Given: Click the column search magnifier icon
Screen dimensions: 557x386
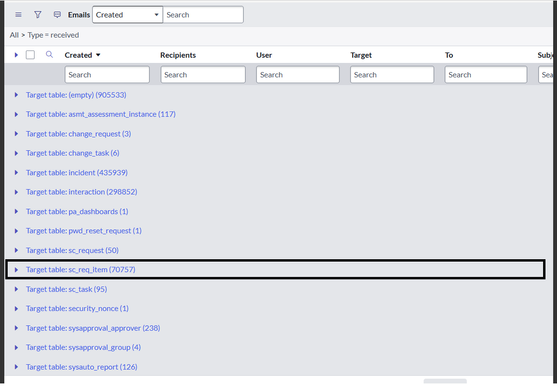Looking at the screenshot, I should pos(49,55).
